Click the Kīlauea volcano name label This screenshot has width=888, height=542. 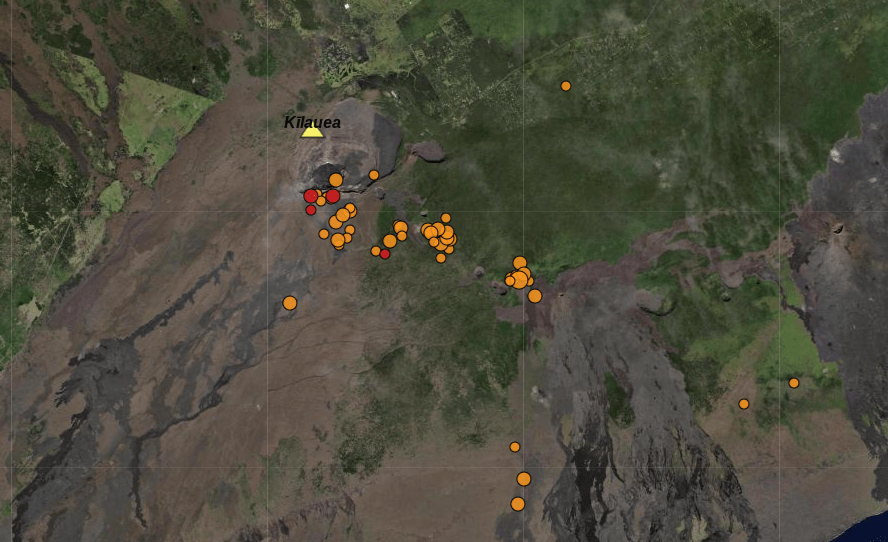point(312,122)
